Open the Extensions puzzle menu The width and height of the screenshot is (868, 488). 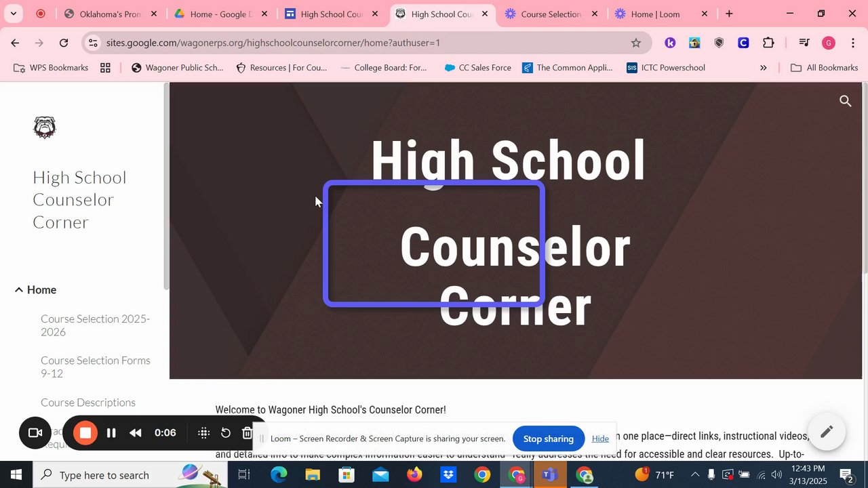point(768,43)
